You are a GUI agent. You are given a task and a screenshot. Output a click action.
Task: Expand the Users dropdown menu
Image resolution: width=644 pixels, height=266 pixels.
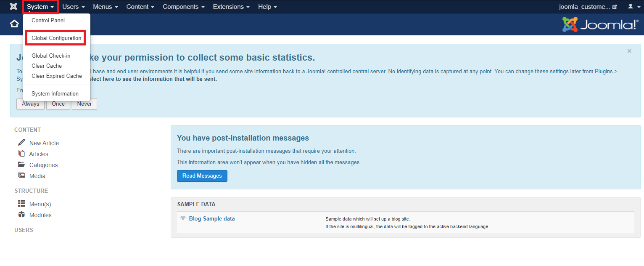click(73, 7)
